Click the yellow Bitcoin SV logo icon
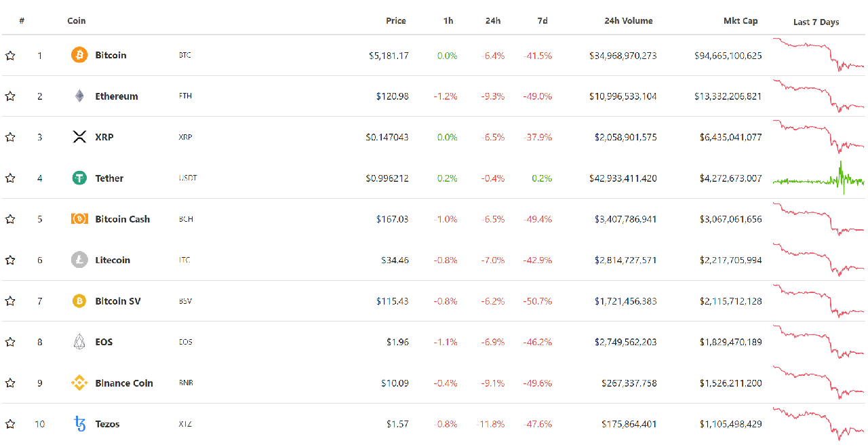Viewport: 868px width, 447px height. (x=79, y=301)
